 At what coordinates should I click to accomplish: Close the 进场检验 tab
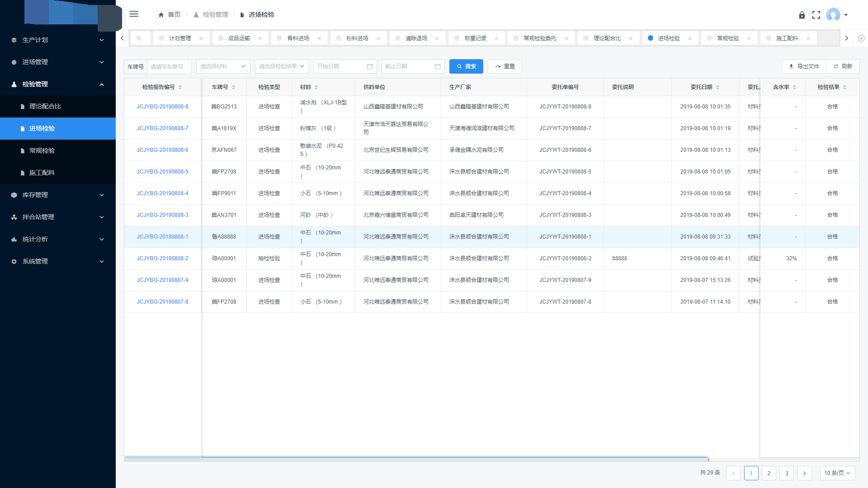coord(690,38)
